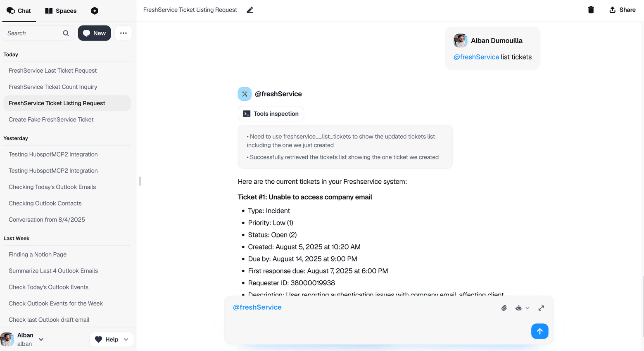Open Check Outlook Events for the Week

tap(67, 304)
